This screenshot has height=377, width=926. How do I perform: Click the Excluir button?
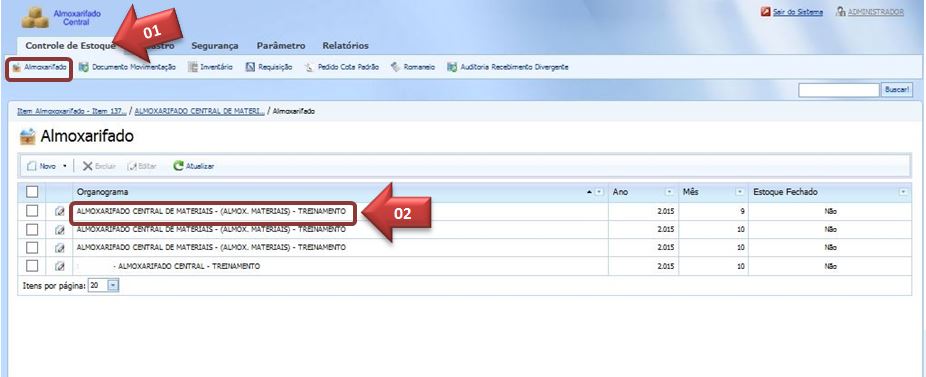coord(99,166)
